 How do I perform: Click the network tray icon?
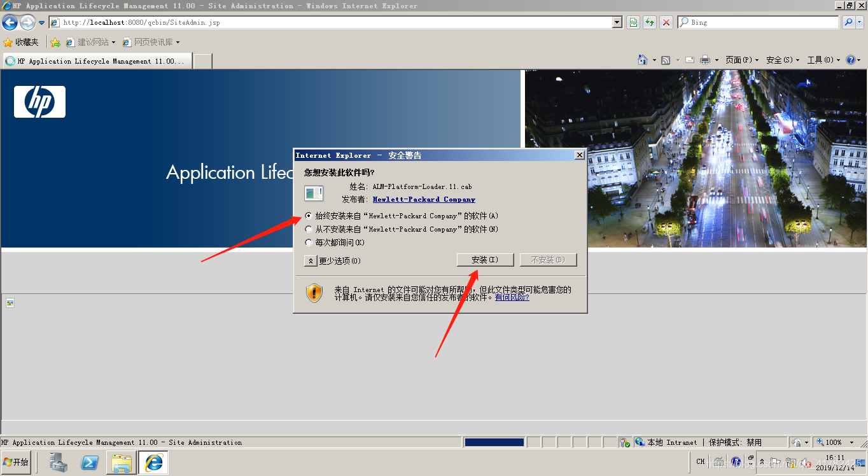click(791, 463)
